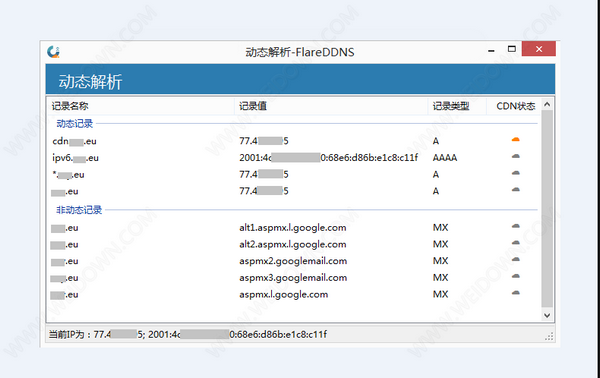600x378 pixels.
Task: Collapse the 动态记录 group header
Action: [x=75, y=124]
